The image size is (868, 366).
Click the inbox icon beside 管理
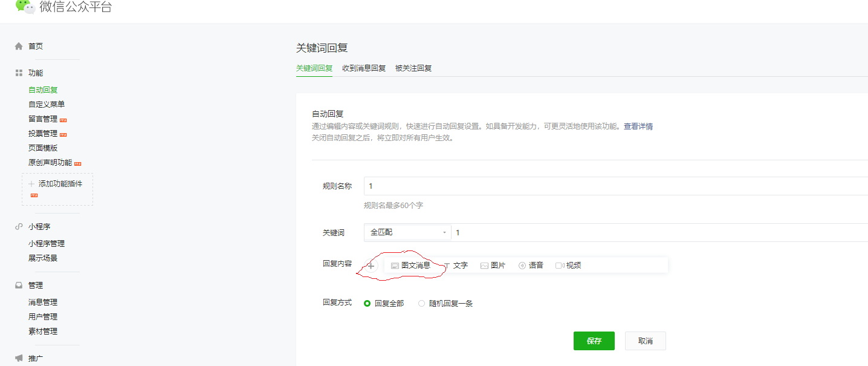click(19, 285)
